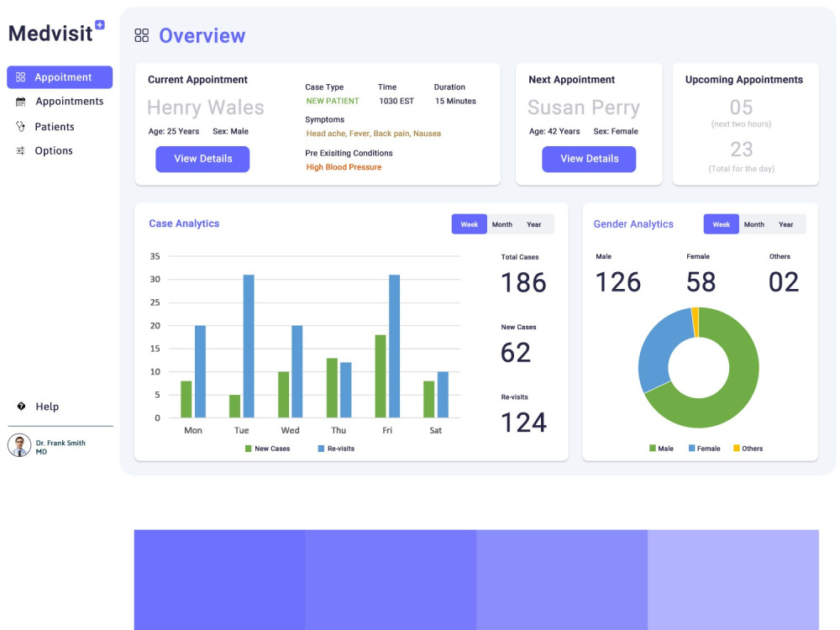Open Dr. Frank Smith profile avatar
The image size is (840, 630).
[x=19, y=445]
